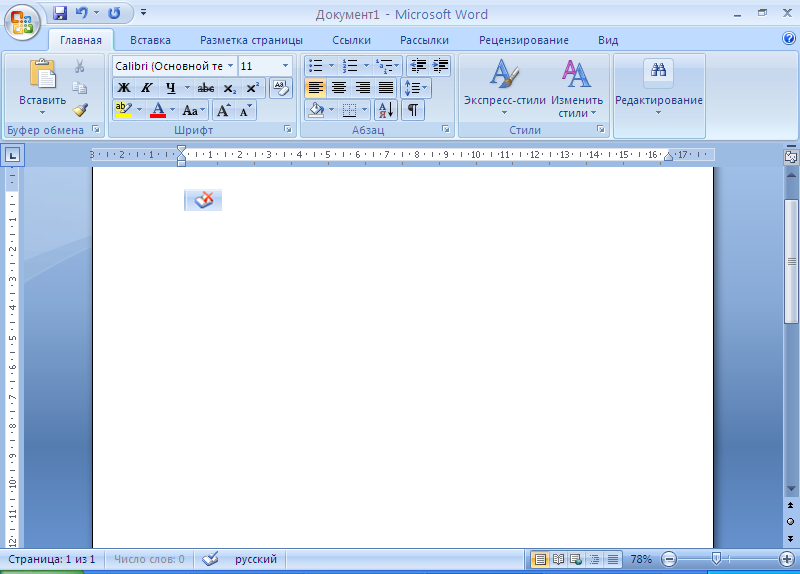Click the Вставить paste button

click(x=43, y=74)
